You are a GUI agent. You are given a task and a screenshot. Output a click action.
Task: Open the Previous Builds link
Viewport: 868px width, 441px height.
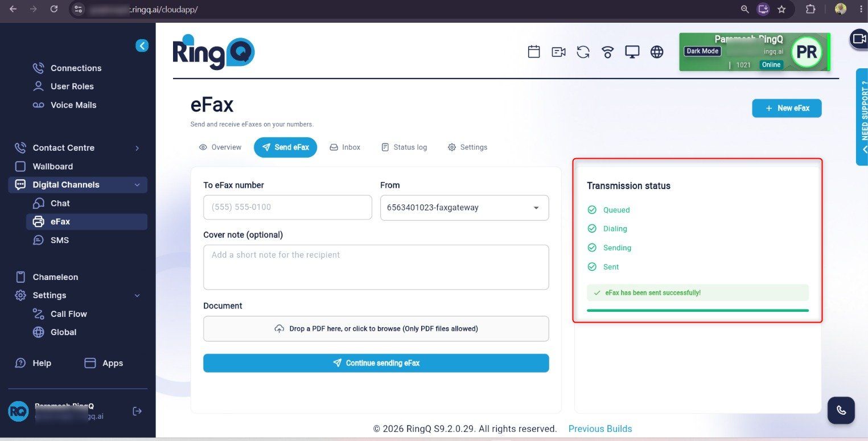click(600, 429)
